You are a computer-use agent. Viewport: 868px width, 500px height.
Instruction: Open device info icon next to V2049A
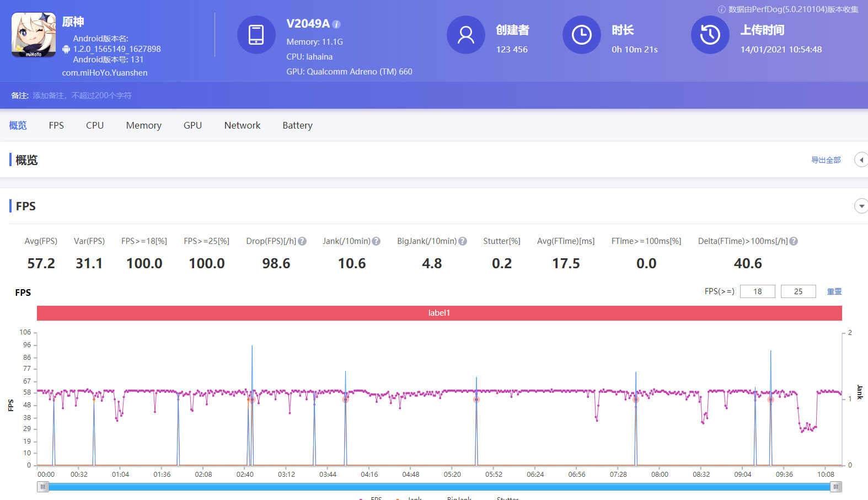click(336, 24)
